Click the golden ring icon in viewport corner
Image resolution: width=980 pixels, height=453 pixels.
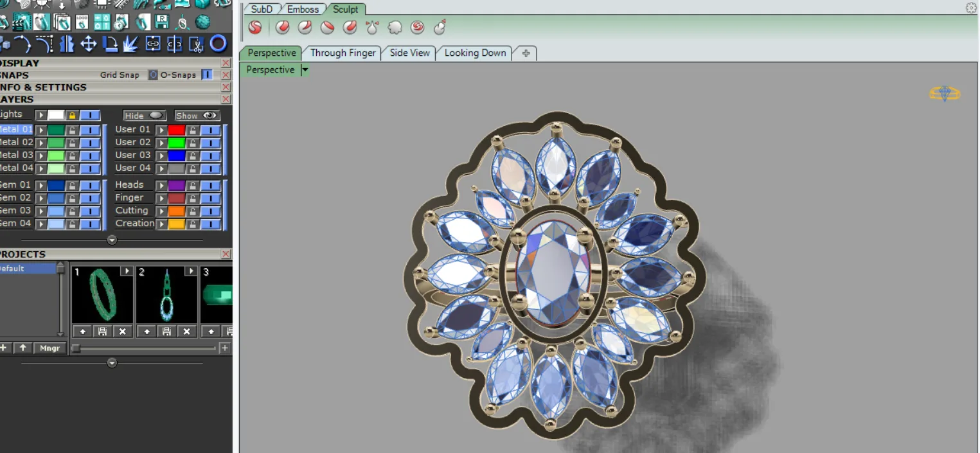[945, 94]
